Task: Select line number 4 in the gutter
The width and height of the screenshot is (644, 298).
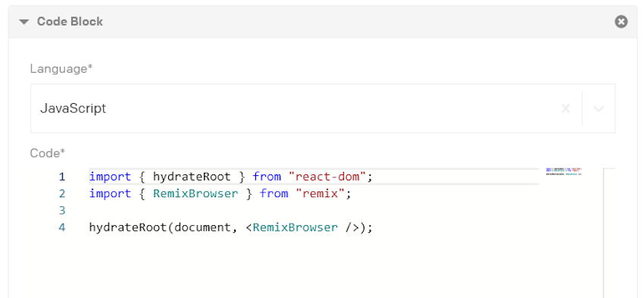Action: [61, 227]
